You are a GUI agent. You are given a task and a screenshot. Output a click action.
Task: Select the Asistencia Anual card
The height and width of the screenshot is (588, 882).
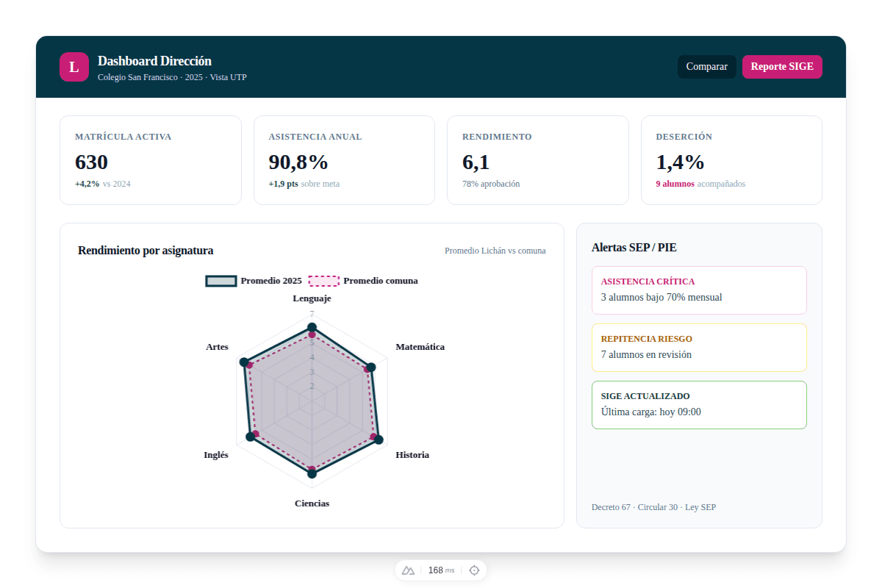click(x=344, y=159)
